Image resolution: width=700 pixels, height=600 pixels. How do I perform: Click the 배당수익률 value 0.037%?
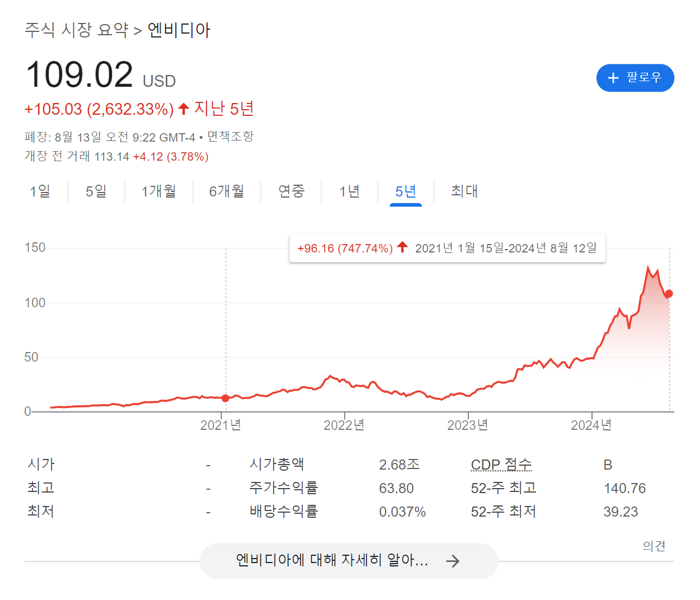(x=402, y=512)
